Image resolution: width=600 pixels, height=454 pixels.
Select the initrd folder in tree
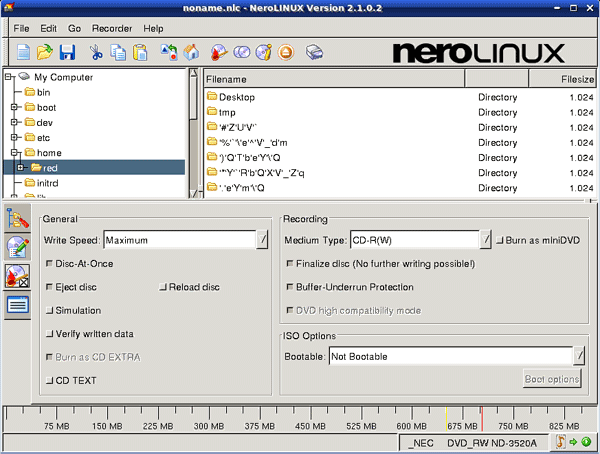point(42,183)
